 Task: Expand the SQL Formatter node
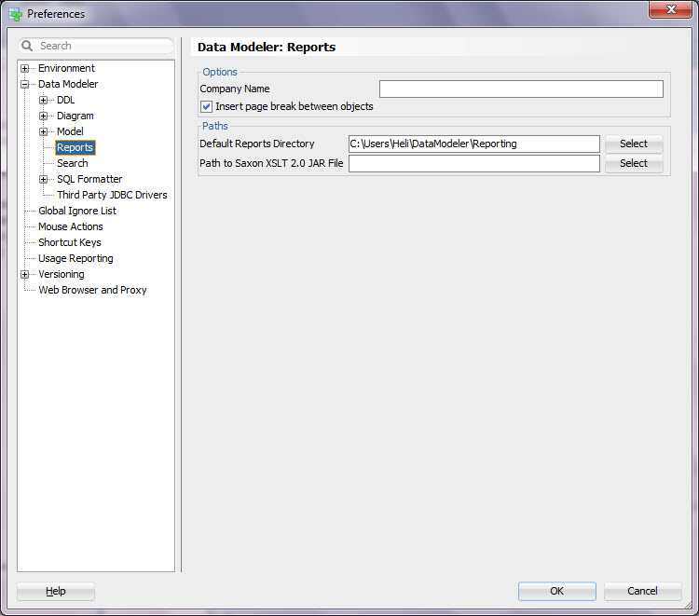pos(44,179)
